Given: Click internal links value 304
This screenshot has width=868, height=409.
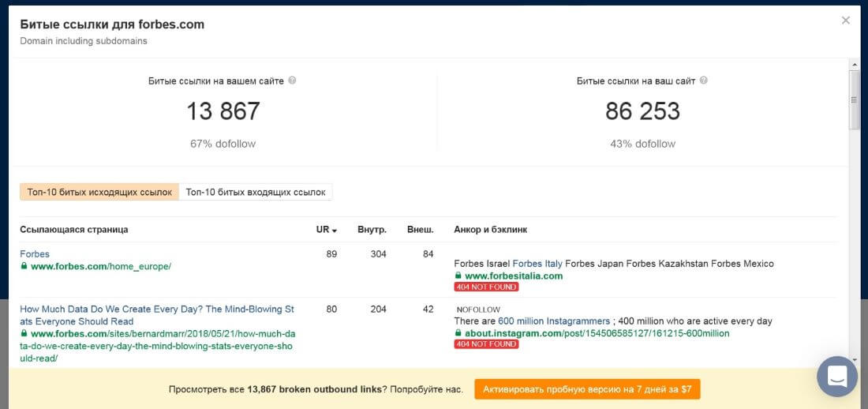Looking at the screenshot, I should (x=378, y=253).
